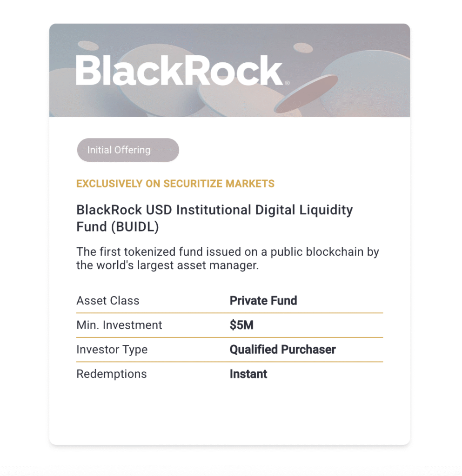Click the tokenized fund description text
Image resolution: width=462 pixels, height=476 pixels.
pos(228,259)
